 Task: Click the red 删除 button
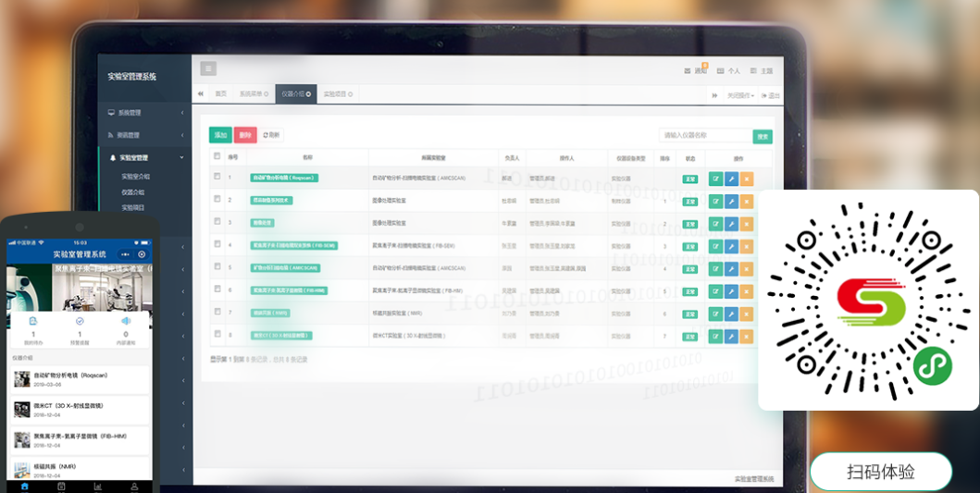point(245,135)
